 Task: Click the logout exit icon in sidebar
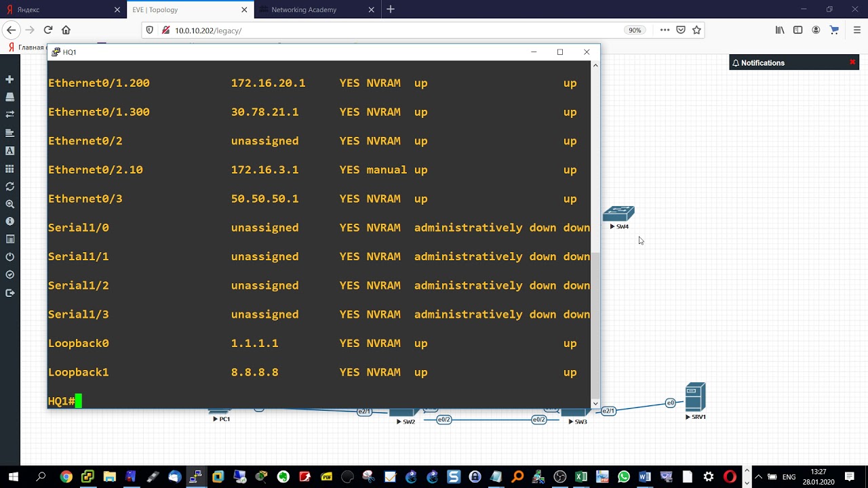pos(9,293)
